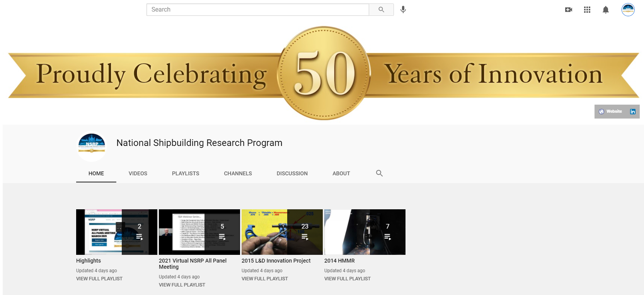Open the DISCUSSION tab
This screenshot has width=644, height=295.
click(292, 173)
